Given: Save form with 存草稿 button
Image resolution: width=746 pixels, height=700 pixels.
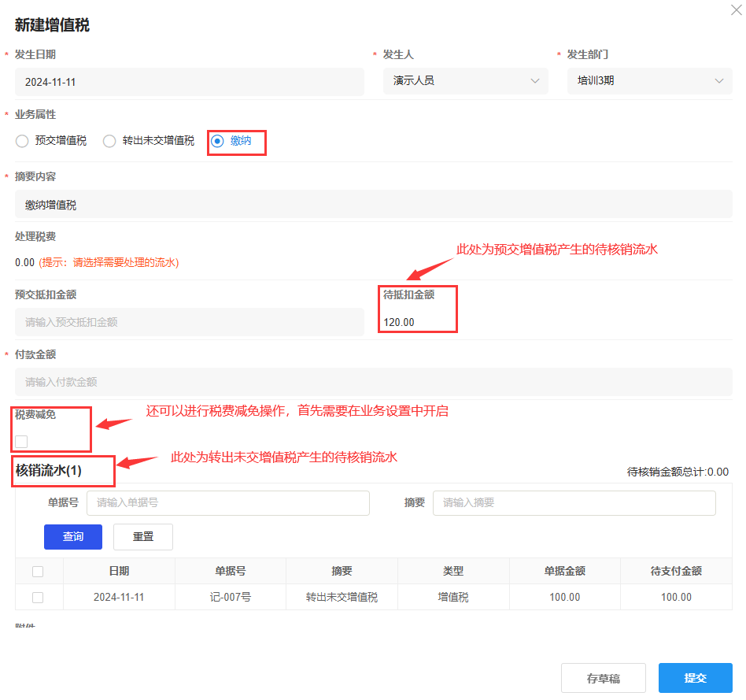Looking at the screenshot, I should coord(603,678).
